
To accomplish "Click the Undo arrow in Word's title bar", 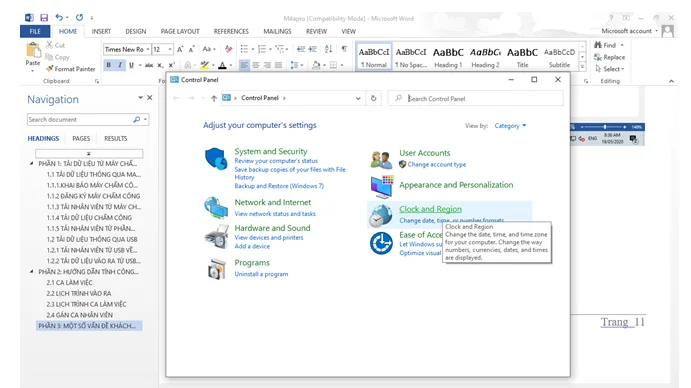I will coord(59,18).
